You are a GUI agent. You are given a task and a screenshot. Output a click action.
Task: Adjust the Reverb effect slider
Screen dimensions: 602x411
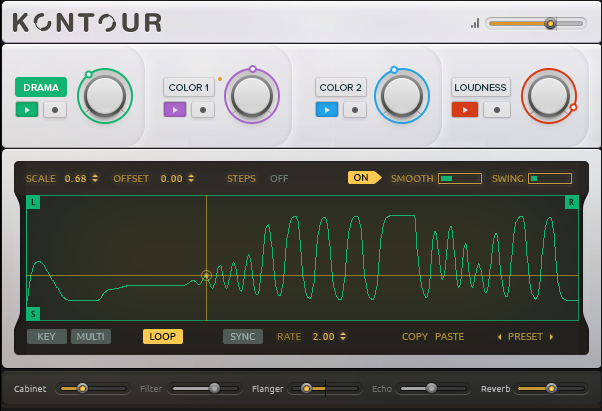(x=551, y=389)
